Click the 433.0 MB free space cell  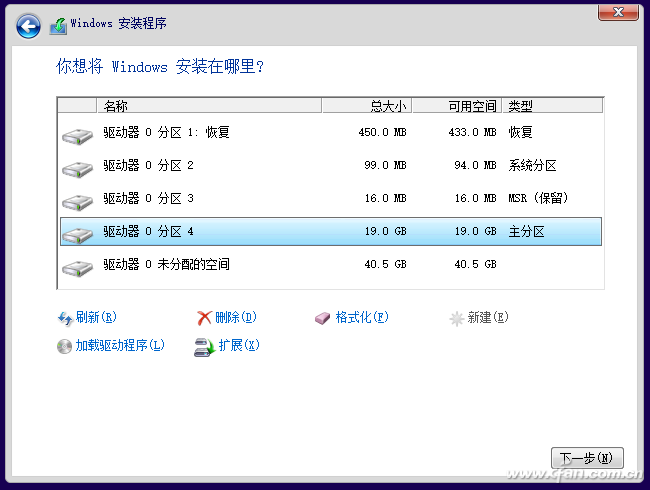(472, 133)
